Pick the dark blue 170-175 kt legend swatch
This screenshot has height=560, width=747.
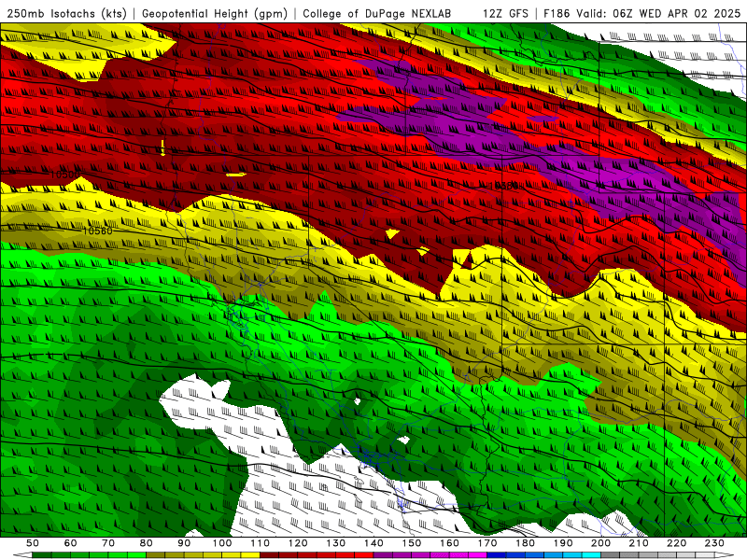497,555
